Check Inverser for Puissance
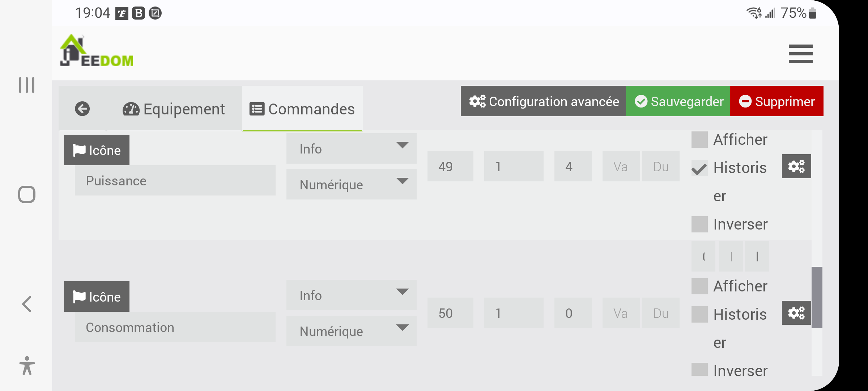868x391 pixels. 699,224
